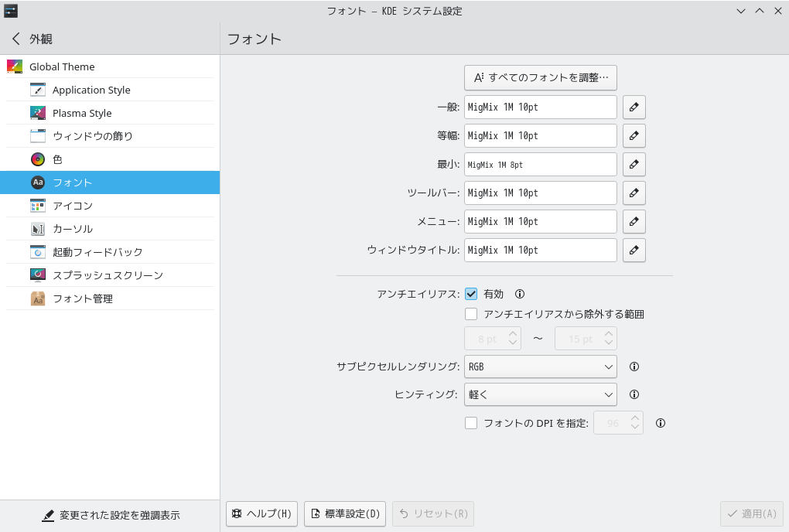Open the ヒンティング 軽く dropdown
789x532 pixels.
(x=541, y=394)
